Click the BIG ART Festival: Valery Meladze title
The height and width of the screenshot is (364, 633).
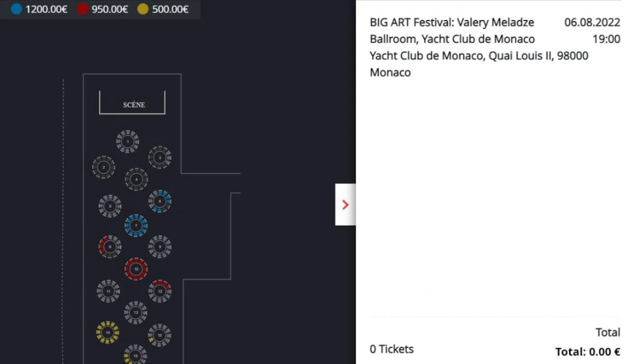point(452,22)
